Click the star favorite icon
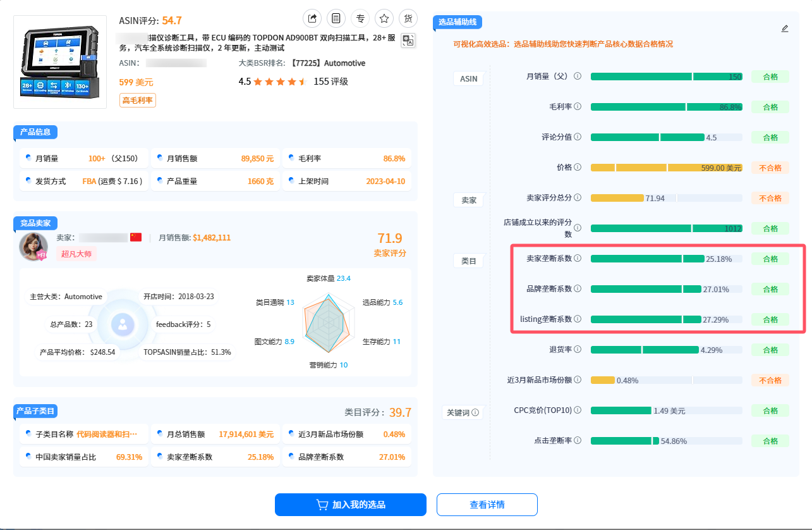Image resolution: width=812 pixels, height=530 pixels. (x=384, y=18)
